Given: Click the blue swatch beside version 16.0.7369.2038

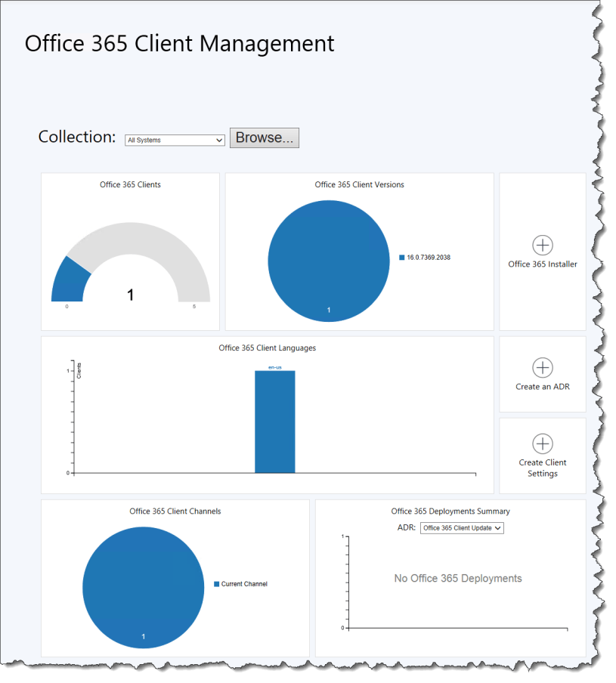Looking at the screenshot, I should pyautogui.click(x=402, y=258).
